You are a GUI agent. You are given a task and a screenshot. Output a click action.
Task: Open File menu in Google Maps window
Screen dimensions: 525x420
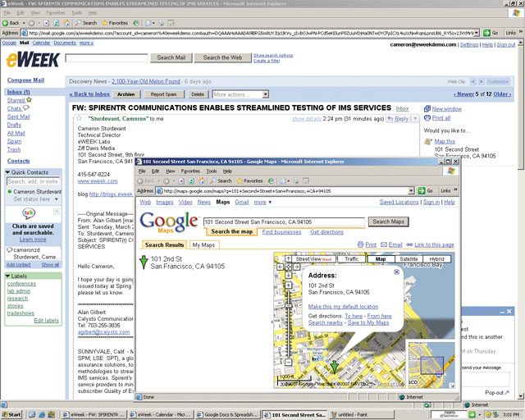[x=142, y=171]
